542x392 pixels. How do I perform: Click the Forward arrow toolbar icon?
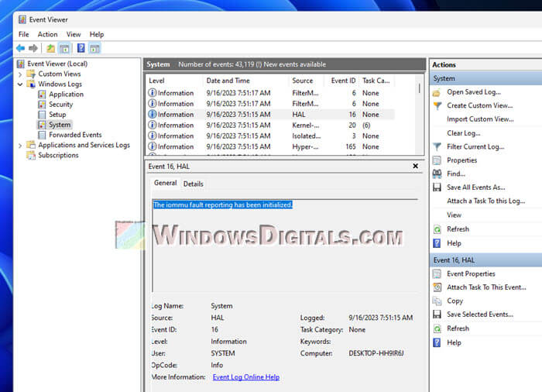33,48
